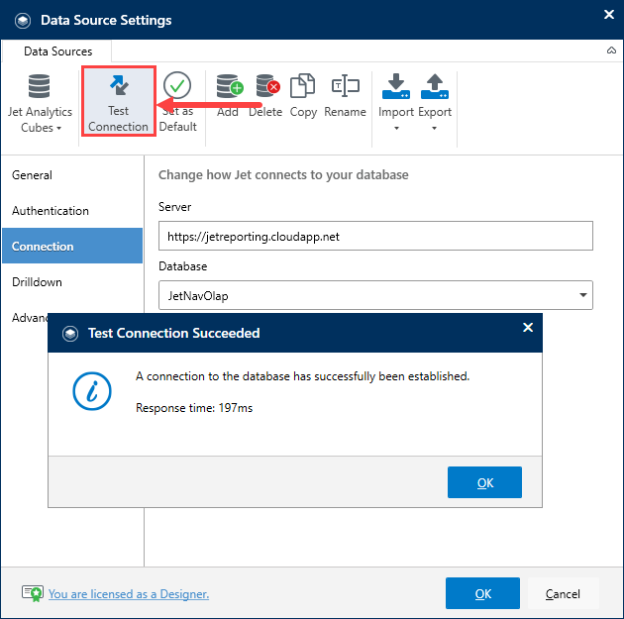Open the Database dropdown showing JetNavOlap

pyautogui.click(x=376, y=295)
